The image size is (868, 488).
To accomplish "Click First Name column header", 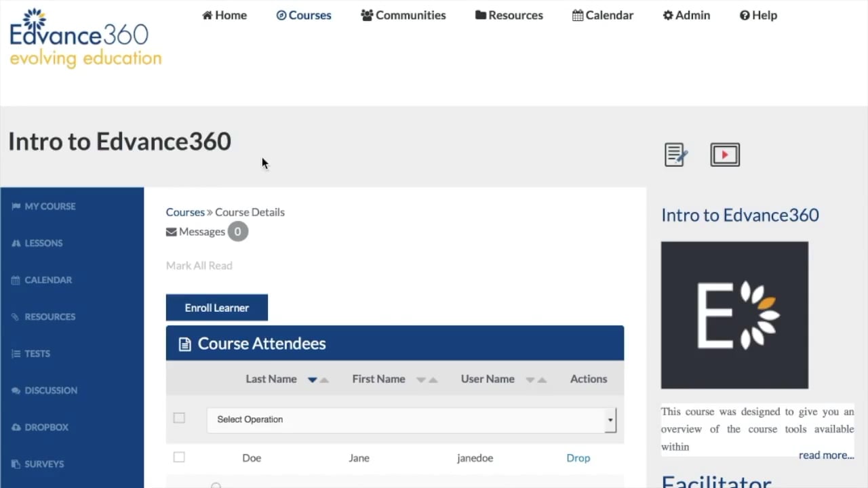I will point(378,379).
